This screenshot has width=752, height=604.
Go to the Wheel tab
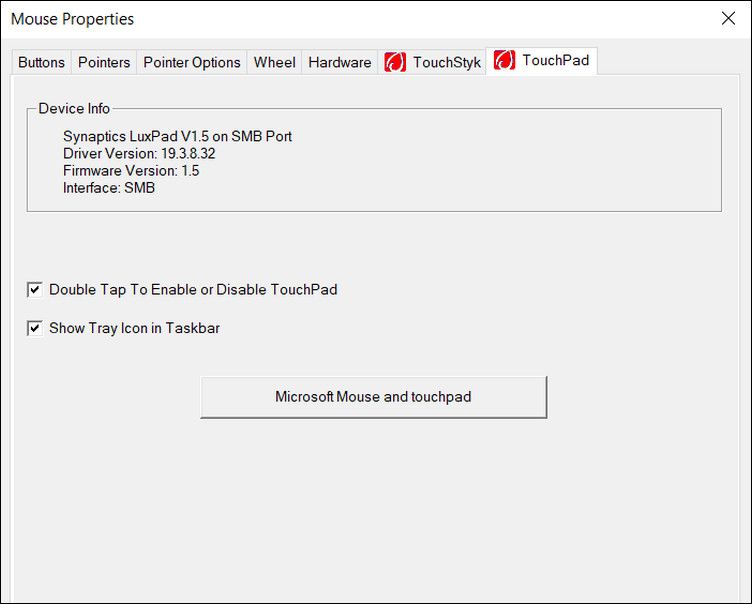tap(274, 62)
